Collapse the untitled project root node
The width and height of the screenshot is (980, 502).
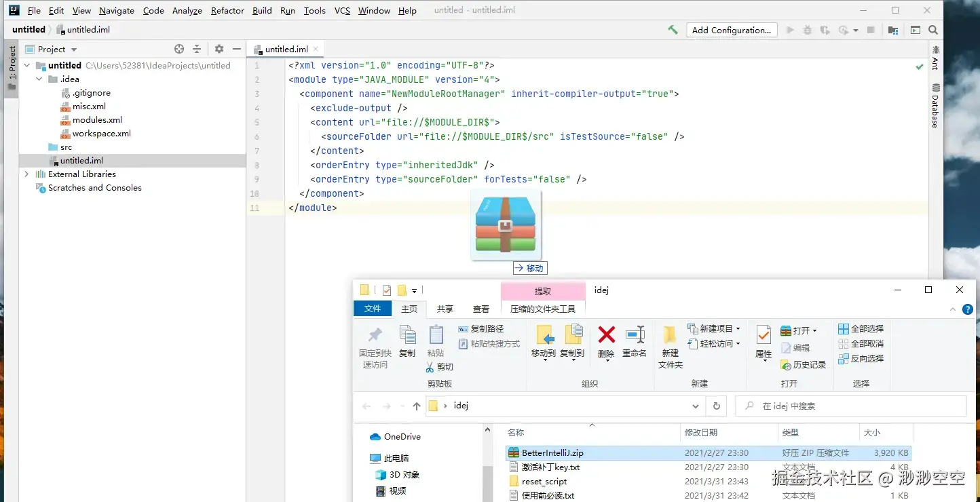pyautogui.click(x=27, y=66)
